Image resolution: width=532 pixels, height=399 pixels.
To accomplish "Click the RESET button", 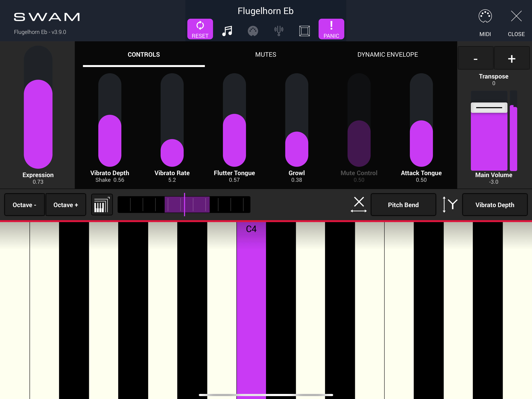I will (200, 29).
